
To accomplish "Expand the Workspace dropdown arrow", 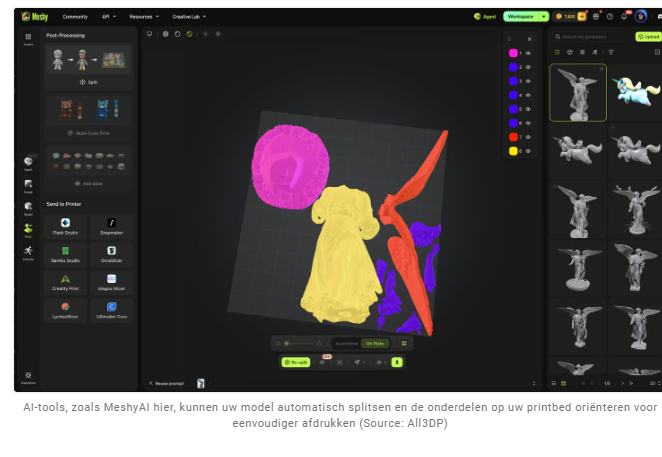I will coord(544,16).
